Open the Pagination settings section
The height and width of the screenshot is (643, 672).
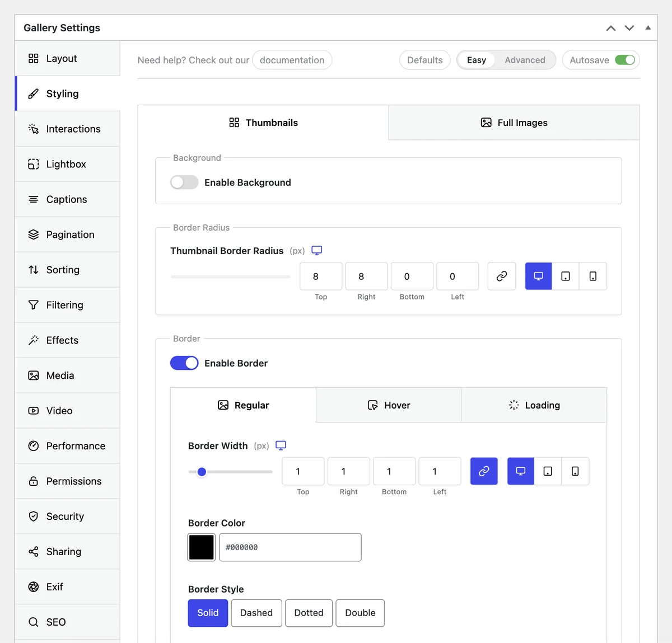point(67,234)
